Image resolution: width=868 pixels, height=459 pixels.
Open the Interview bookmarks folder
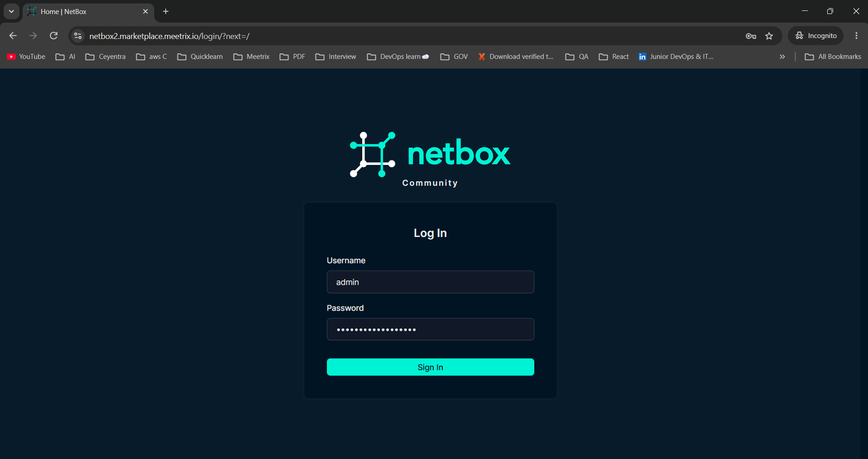pos(336,57)
